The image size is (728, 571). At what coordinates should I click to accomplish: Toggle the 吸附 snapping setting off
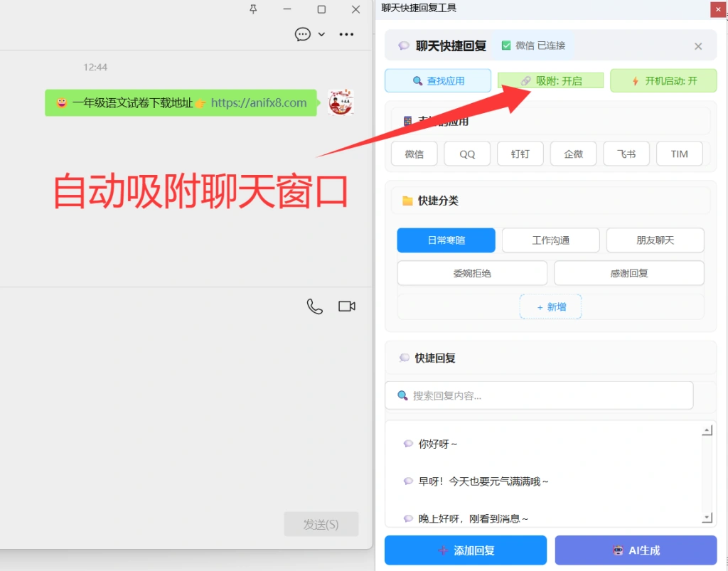point(550,80)
